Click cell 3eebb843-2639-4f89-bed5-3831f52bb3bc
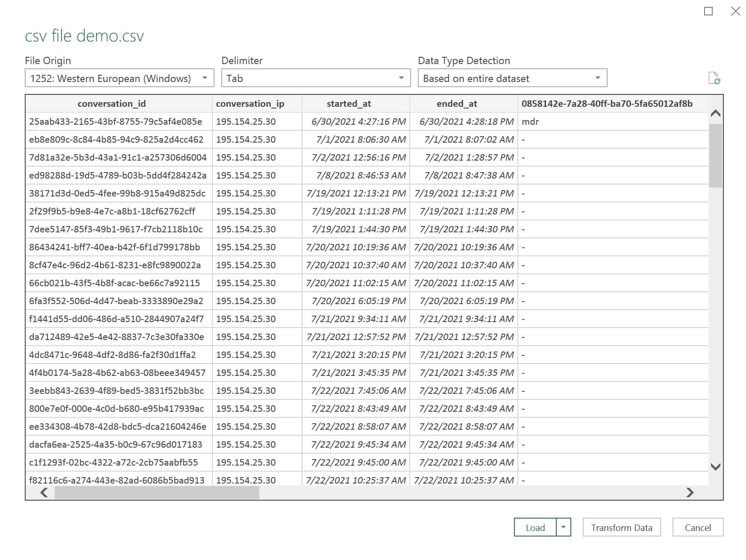 (x=119, y=391)
